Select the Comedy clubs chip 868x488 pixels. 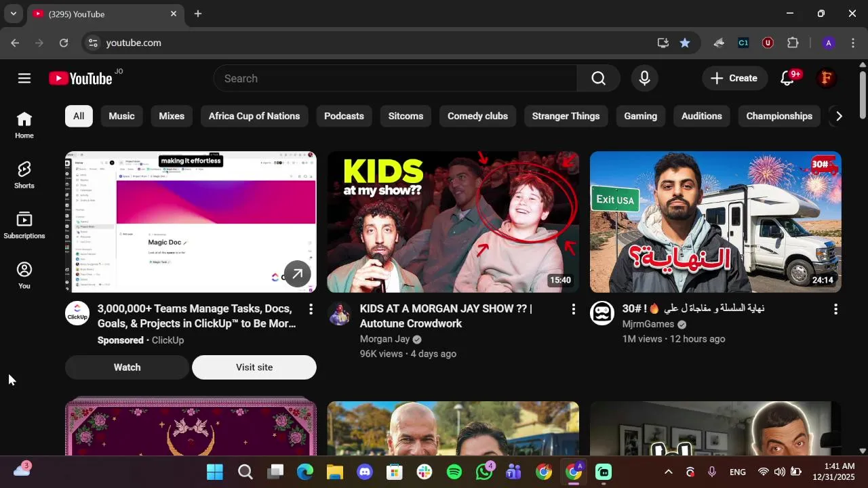click(477, 116)
